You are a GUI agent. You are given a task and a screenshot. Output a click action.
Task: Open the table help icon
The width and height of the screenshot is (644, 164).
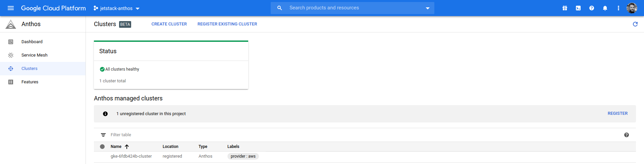[x=627, y=135]
